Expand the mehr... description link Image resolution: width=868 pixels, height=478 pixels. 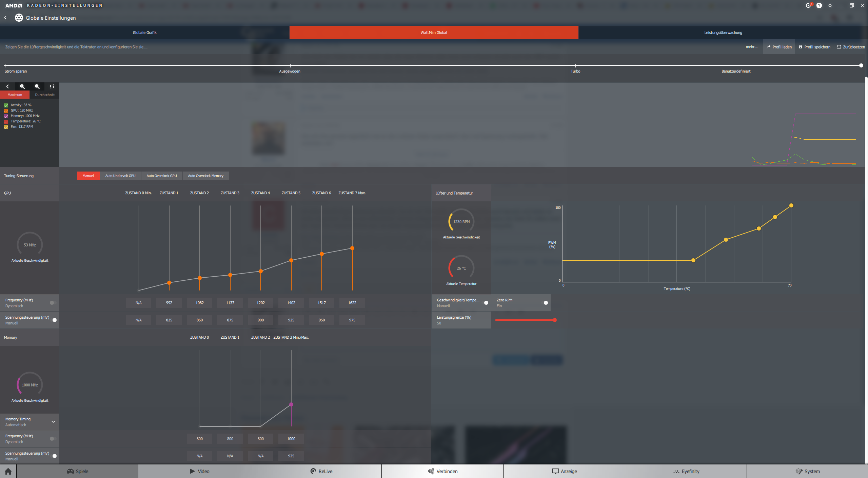[x=751, y=47]
